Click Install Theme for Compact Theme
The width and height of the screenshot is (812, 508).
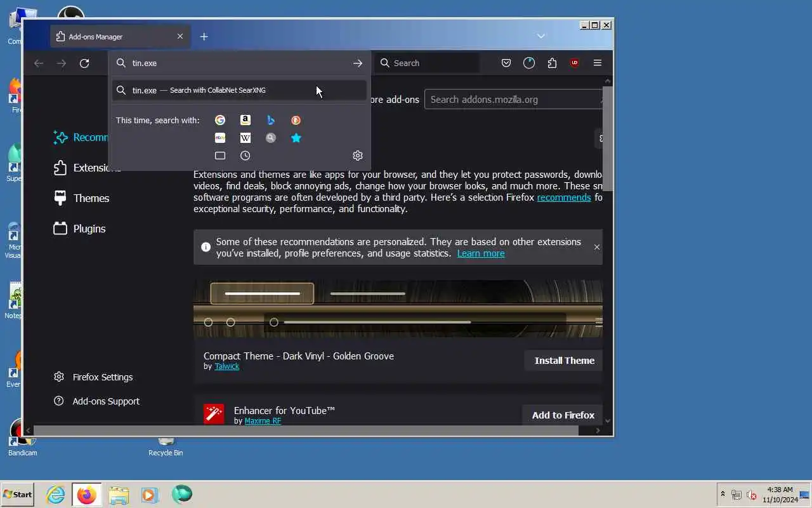(x=563, y=361)
